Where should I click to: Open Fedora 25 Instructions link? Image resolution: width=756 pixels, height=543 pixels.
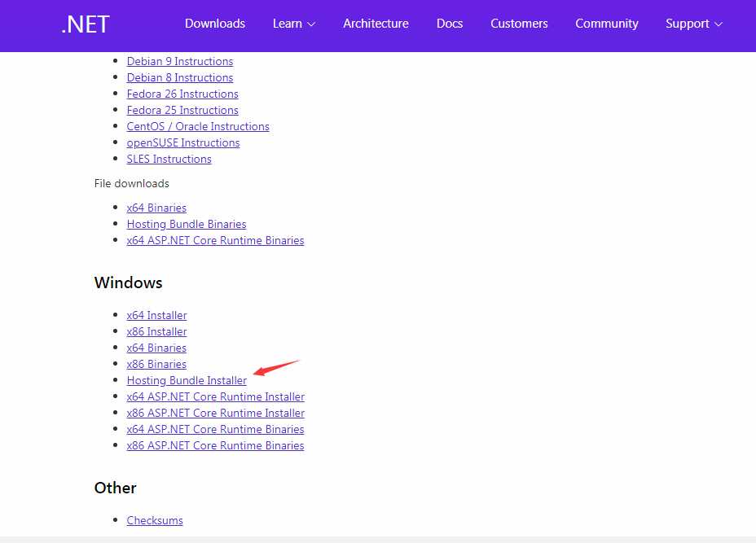(x=182, y=111)
